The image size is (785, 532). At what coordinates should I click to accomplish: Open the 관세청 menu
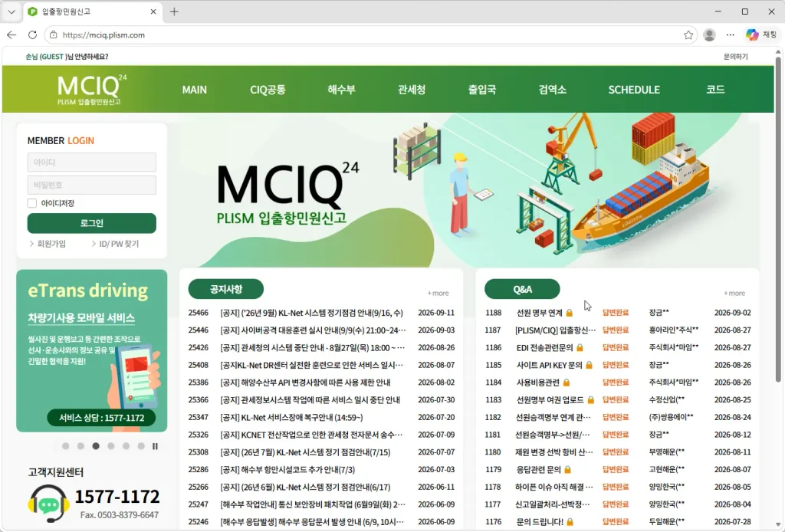[412, 90]
